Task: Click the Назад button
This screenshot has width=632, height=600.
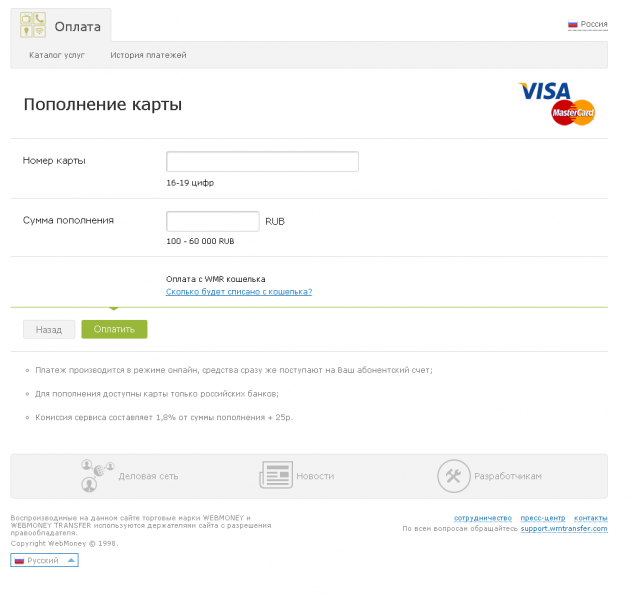Action: coord(49,330)
